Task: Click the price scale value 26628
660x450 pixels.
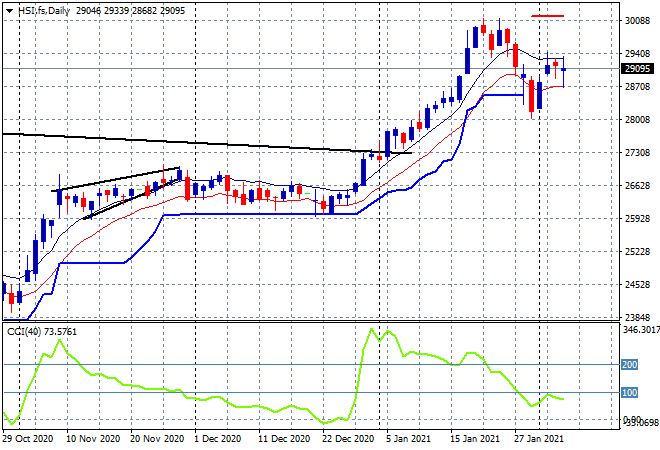Action: click(x=637, y=186)
